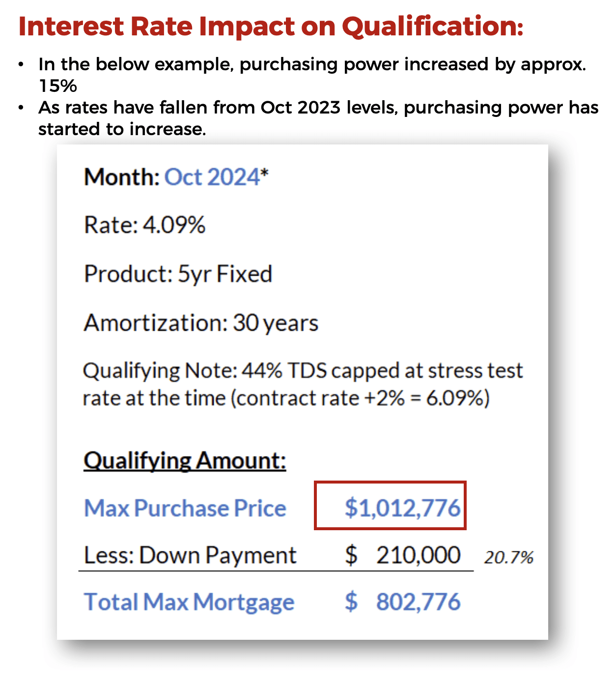
Task: Click the $210,000 down payment amount
Action: 403,555
